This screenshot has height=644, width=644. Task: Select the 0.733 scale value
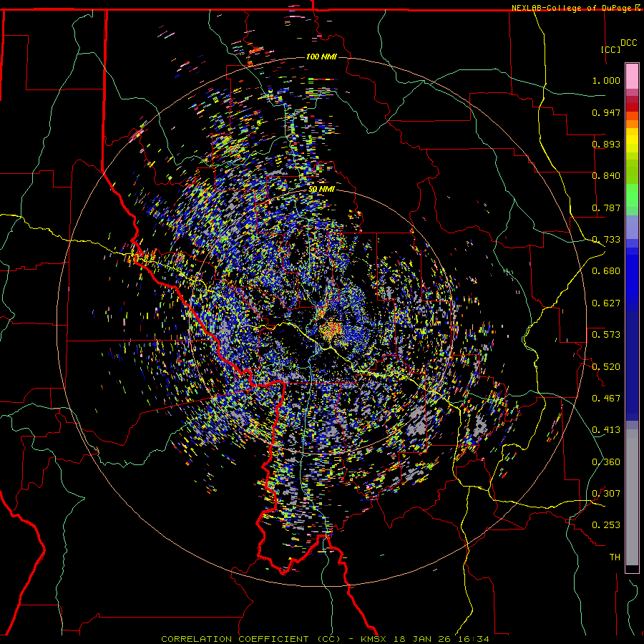(606, 240)
